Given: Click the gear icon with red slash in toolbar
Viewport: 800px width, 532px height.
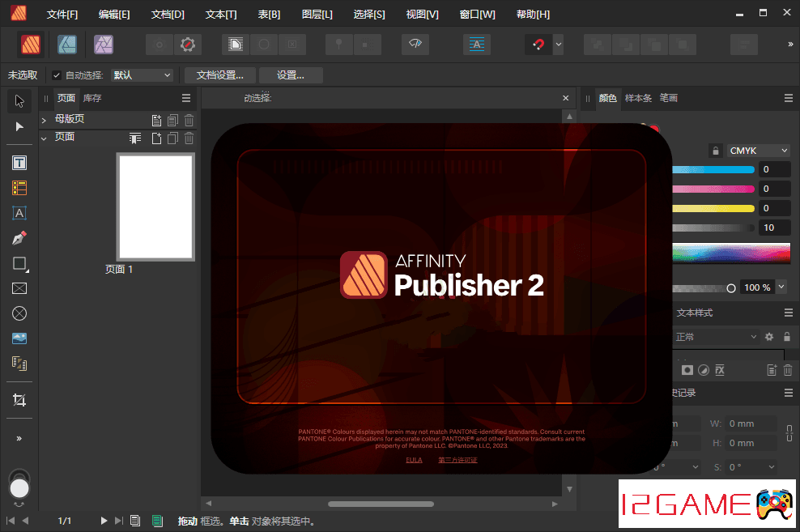Looking at the screenshot, I should [188, 45].
